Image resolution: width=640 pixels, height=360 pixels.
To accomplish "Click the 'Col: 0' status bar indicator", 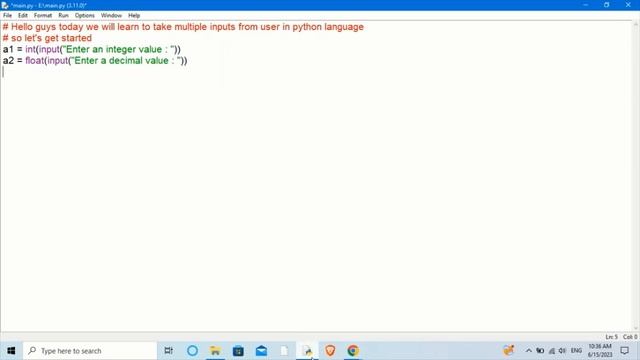I will tap(630, 337).
